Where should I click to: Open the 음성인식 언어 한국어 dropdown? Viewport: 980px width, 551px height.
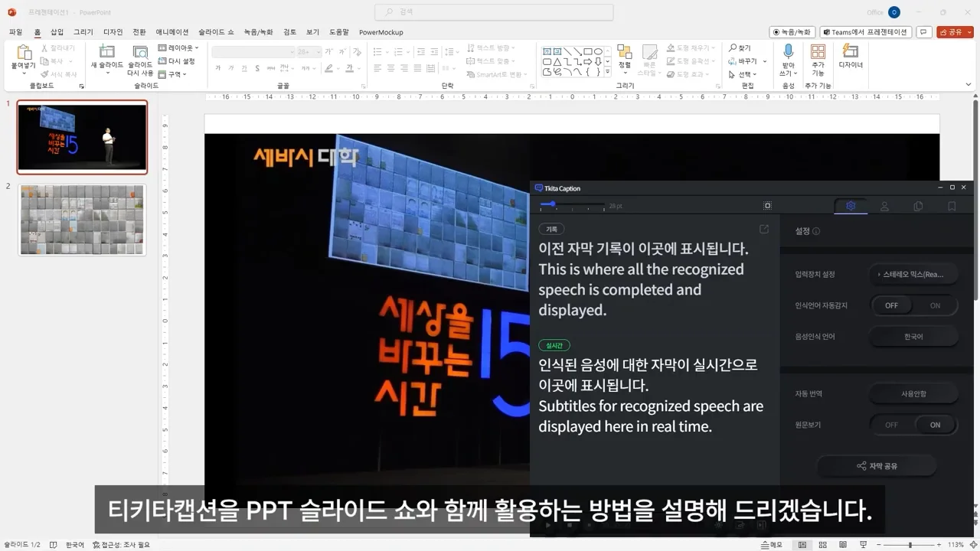(x=913, y=337)
